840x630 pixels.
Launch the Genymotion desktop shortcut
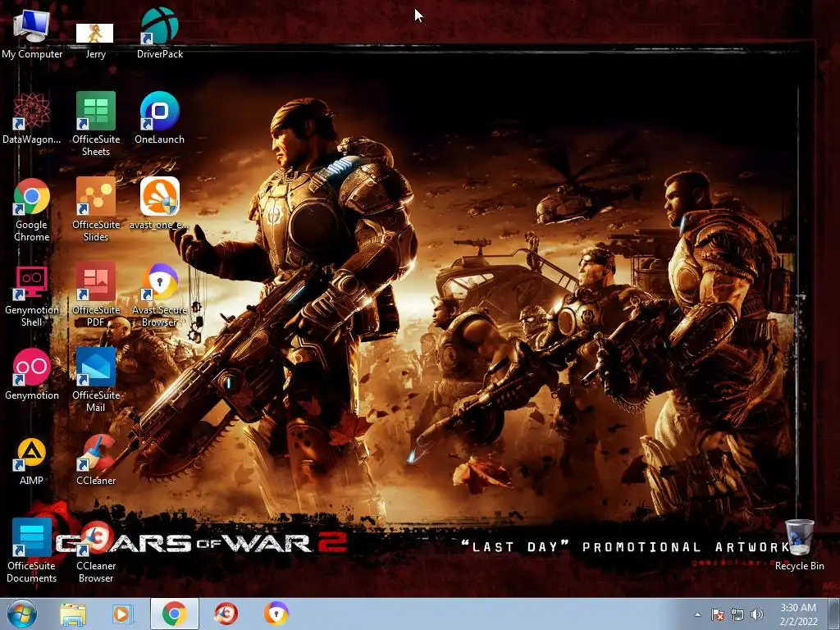[32, 374]
